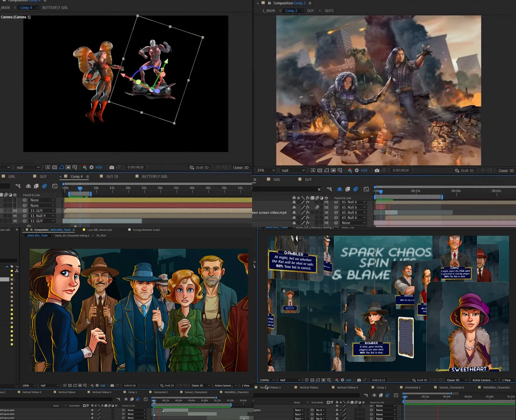Image resolution: width=516 pixels, height=420 pixels.
Task: Switch to the GUY 1B timeline tab
Action: point(112,176)
